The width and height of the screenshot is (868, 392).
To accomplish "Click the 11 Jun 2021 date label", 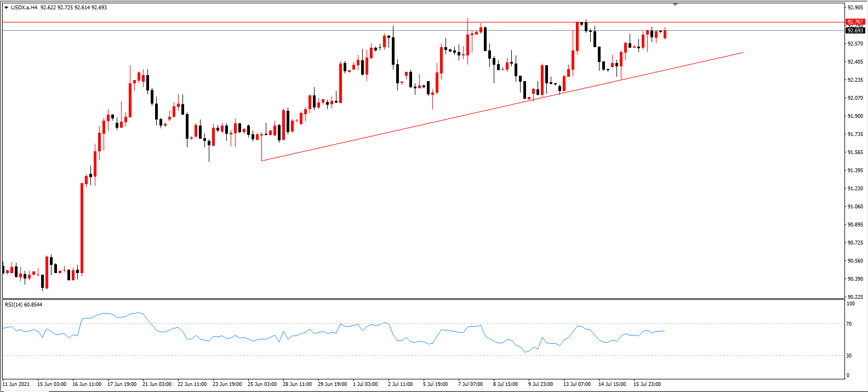I will coord(16,384).
